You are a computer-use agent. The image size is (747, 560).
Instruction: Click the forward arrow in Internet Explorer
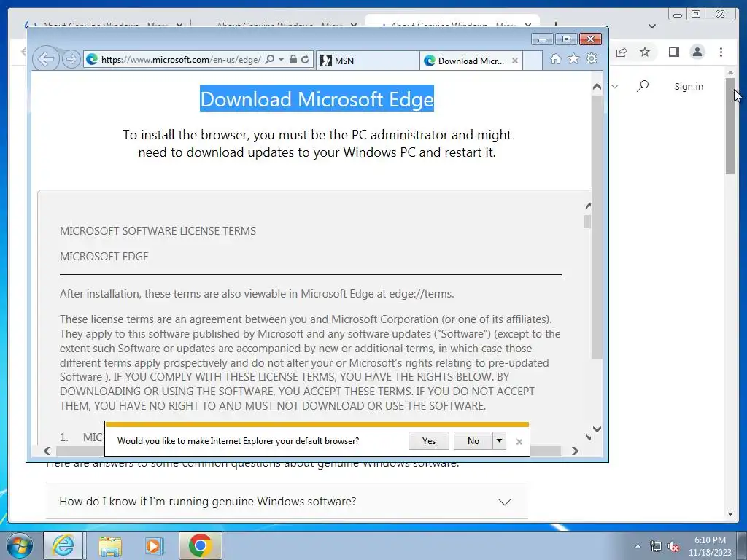71,59
